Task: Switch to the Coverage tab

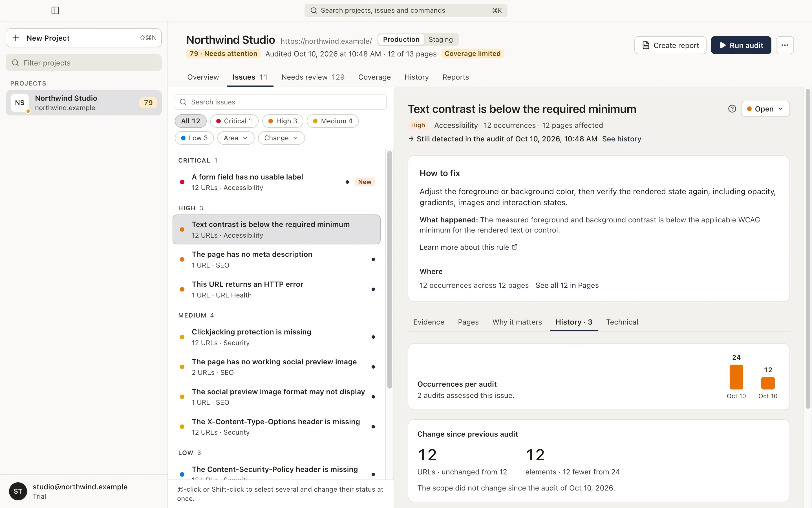Action: (374, 77)
